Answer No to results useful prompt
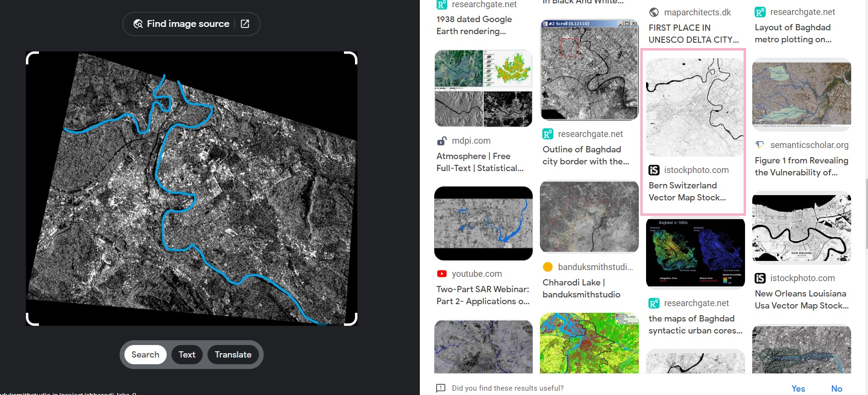 point(836,388)
